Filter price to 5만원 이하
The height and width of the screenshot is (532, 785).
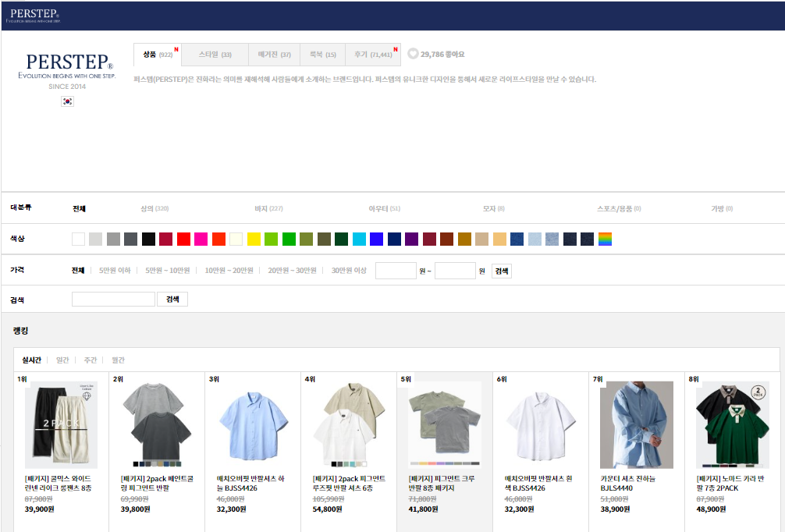click(115, 271)
